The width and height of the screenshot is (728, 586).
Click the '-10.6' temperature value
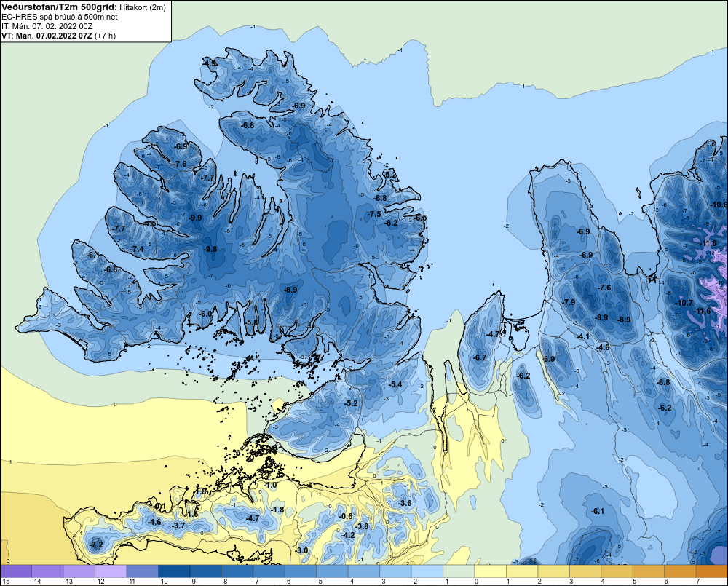719,205
